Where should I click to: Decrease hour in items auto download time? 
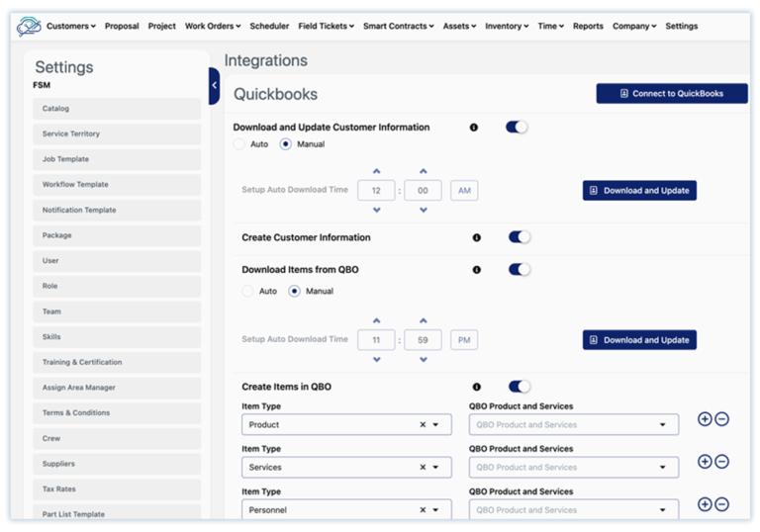(x=377, y=360)
